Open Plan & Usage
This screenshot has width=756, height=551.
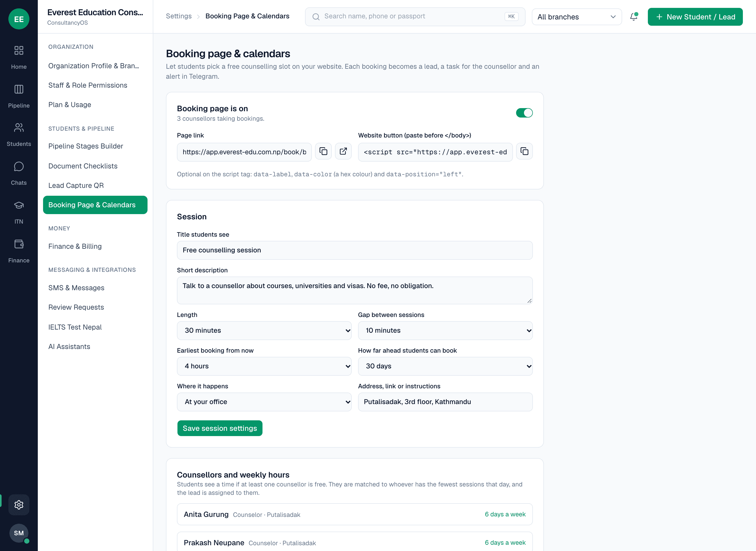coord(95,104)
